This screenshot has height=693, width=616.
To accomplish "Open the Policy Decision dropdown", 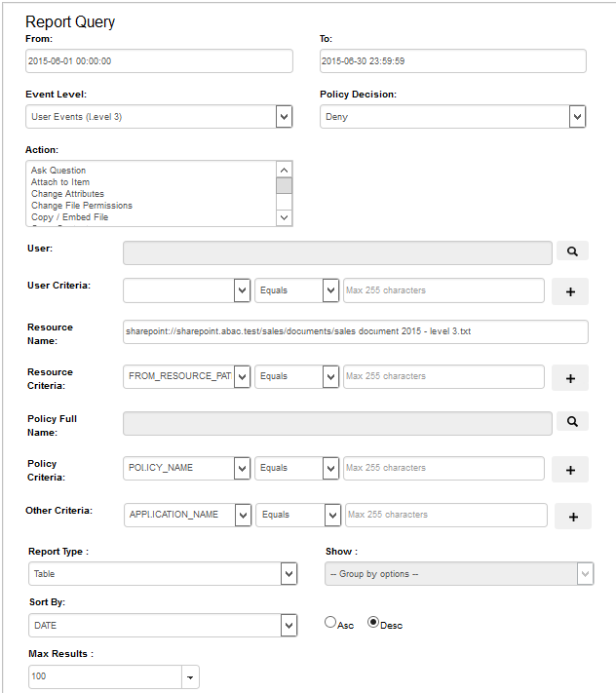I will coord(452,117).
